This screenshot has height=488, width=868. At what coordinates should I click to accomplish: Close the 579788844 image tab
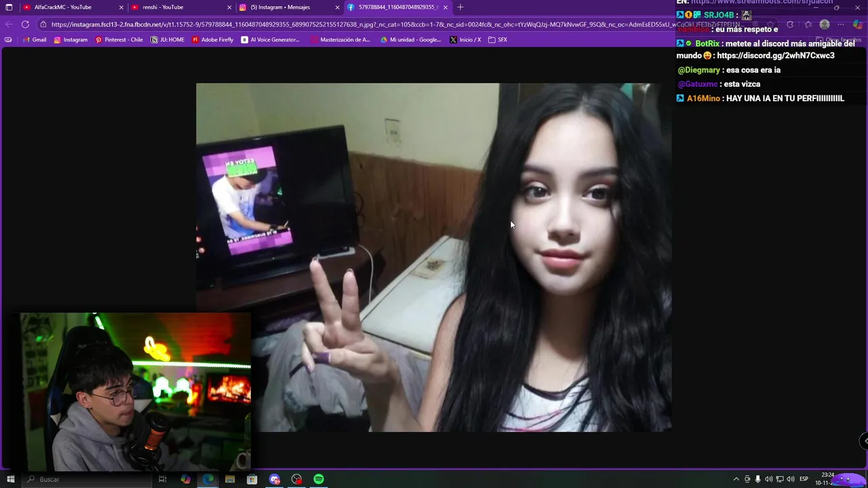tap(446, 7)
